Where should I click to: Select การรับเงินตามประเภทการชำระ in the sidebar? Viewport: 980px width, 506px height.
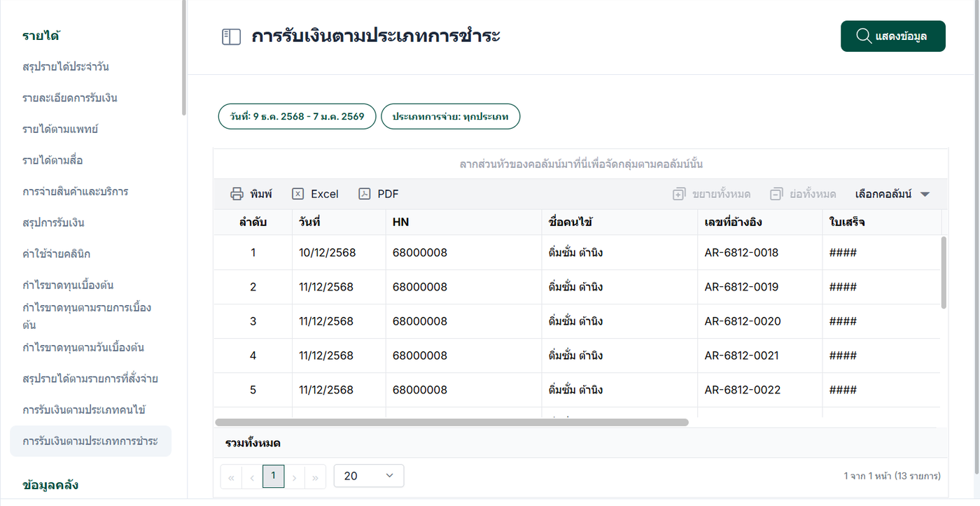(90, 441)
